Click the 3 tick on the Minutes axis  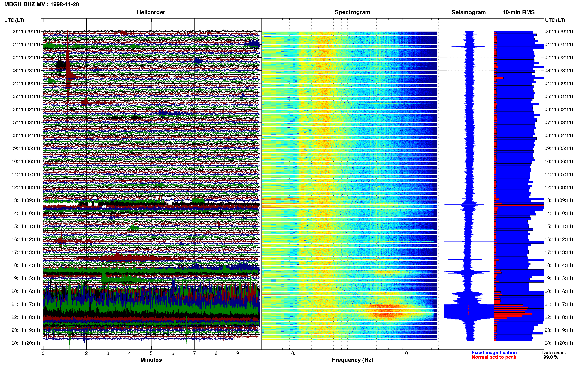(108, 353)
